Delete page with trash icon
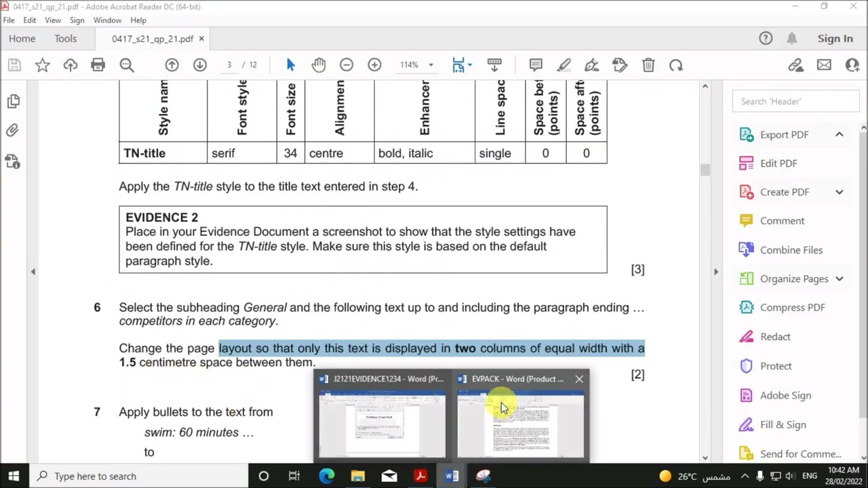Screen dimensions: 868x488 pos(648,65)
